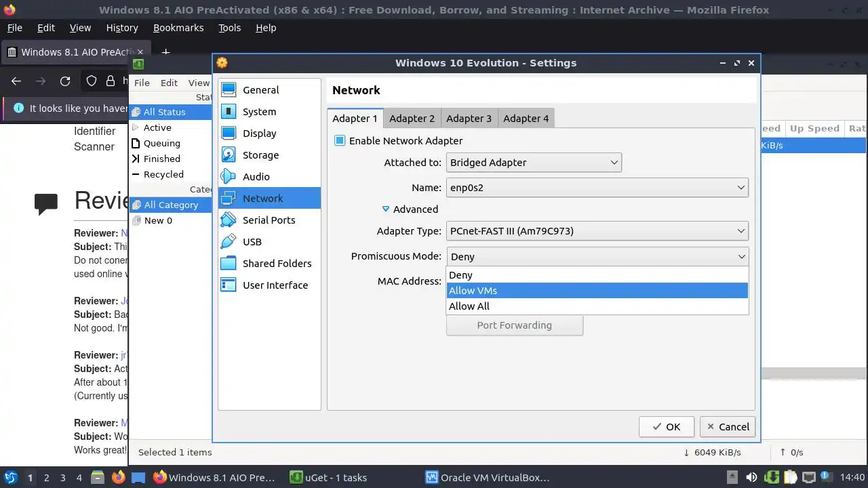
Task: Click OK to save settings
Action: [667, 427]
